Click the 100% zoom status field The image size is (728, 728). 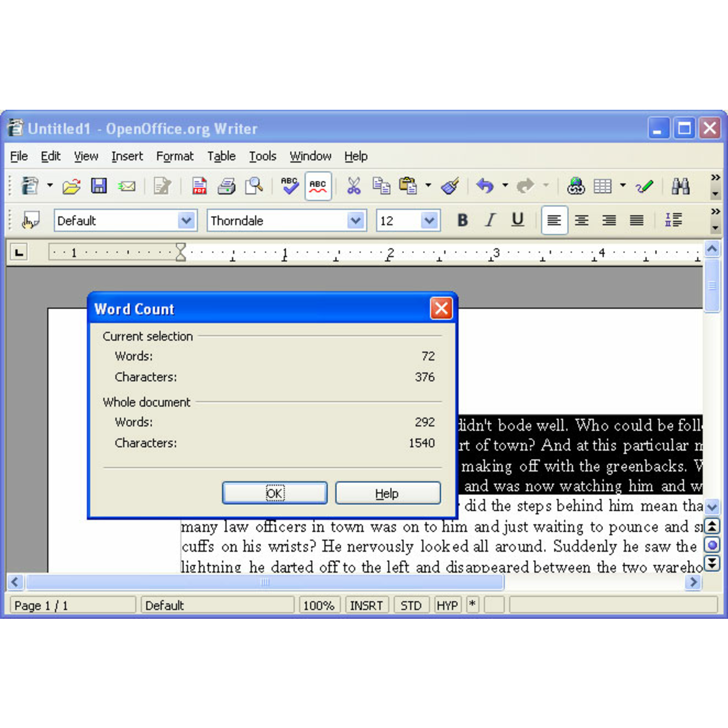319,605
